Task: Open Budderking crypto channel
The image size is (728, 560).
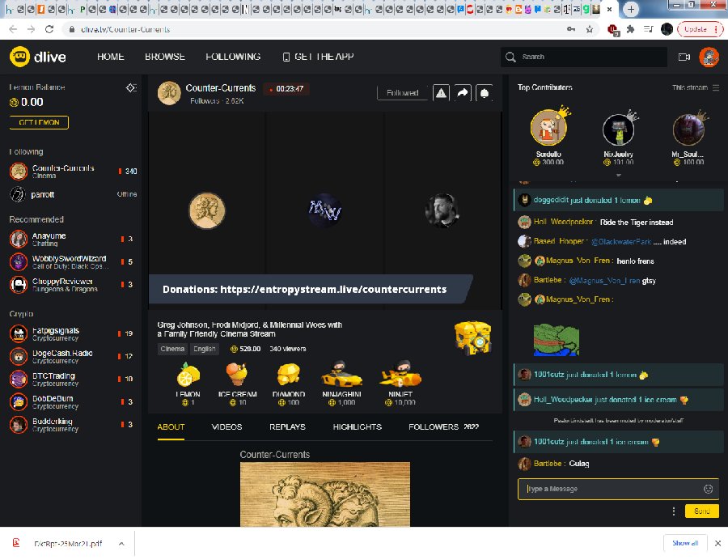Action: pyautogui.click(x=72, y=425)
